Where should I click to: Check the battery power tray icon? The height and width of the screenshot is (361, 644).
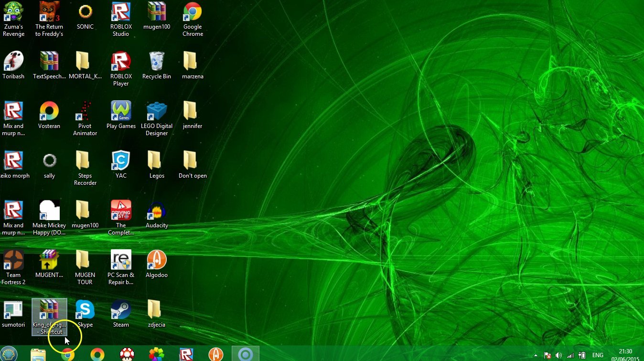point(582,355)
